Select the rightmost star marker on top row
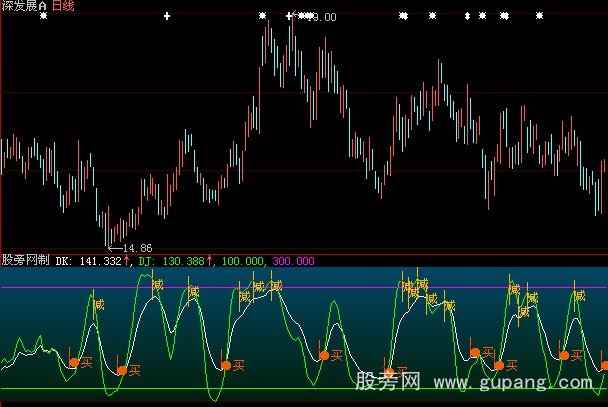Screen dimensions: 608x407 pyautogui.click(x=539, y=17)
